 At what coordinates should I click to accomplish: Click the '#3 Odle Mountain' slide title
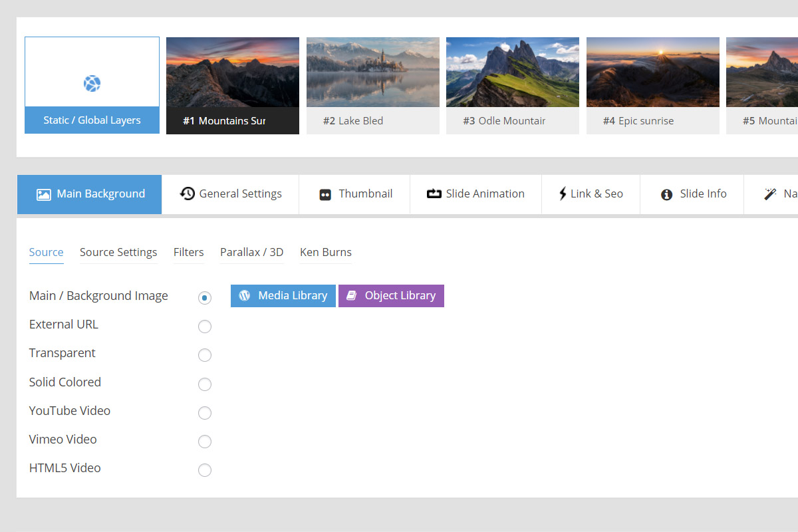tap(505, 121)
